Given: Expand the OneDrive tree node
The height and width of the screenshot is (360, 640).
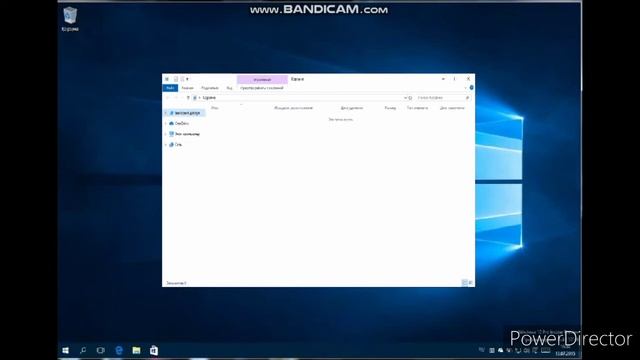Looking at the screenshot, I should pos(166,123).
